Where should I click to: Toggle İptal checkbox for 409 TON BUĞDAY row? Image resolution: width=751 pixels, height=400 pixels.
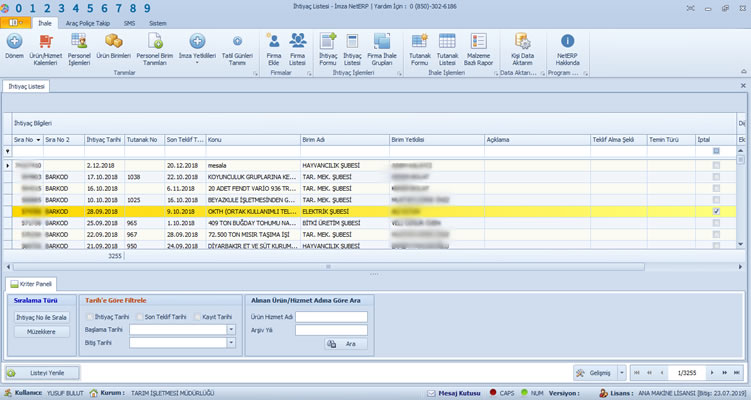point(716,223)
